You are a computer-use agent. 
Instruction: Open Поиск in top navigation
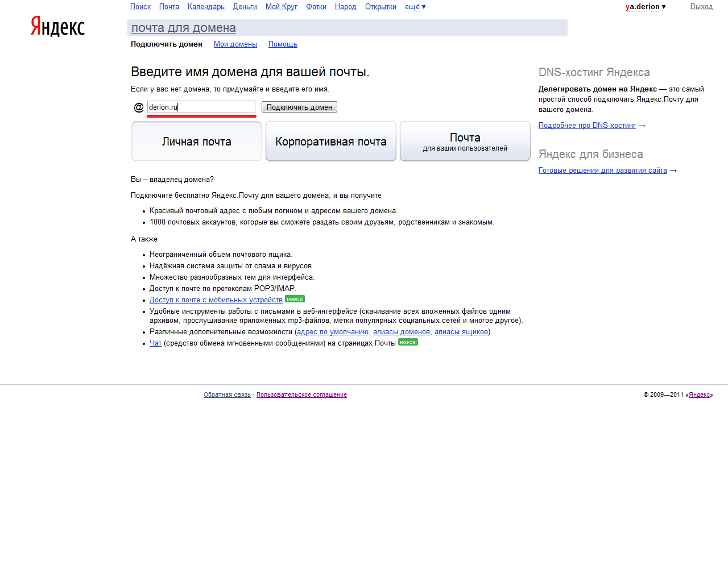140,7
